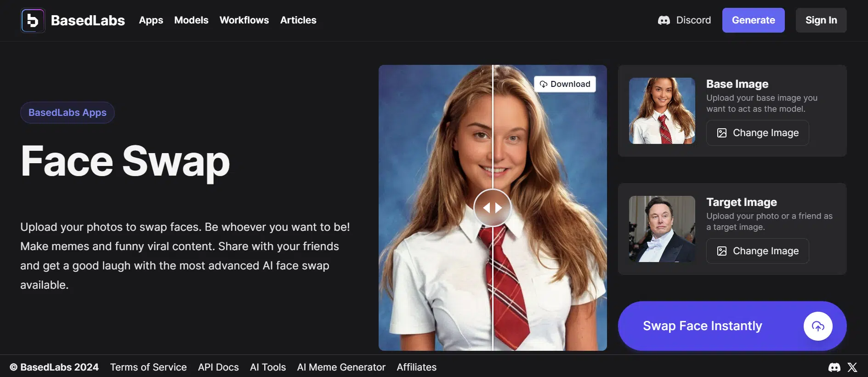Viewport: 868px width, 377px height.
Task: Open Discord from the header
Action: coord(684,20)
